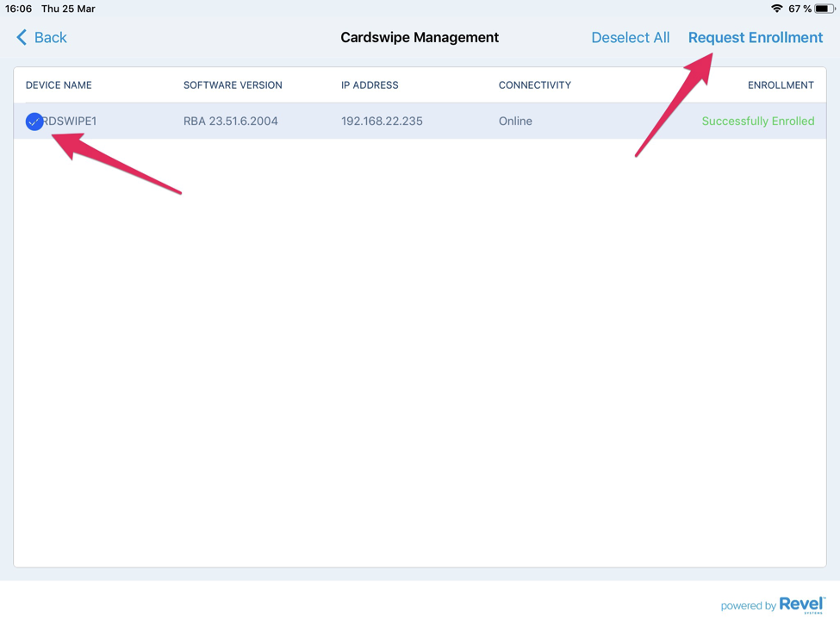Image resolution: width=840 pixels, height=631 pixels.
Task: Tap the Wi-Fi icon in status bar
Action: [778, 9]
